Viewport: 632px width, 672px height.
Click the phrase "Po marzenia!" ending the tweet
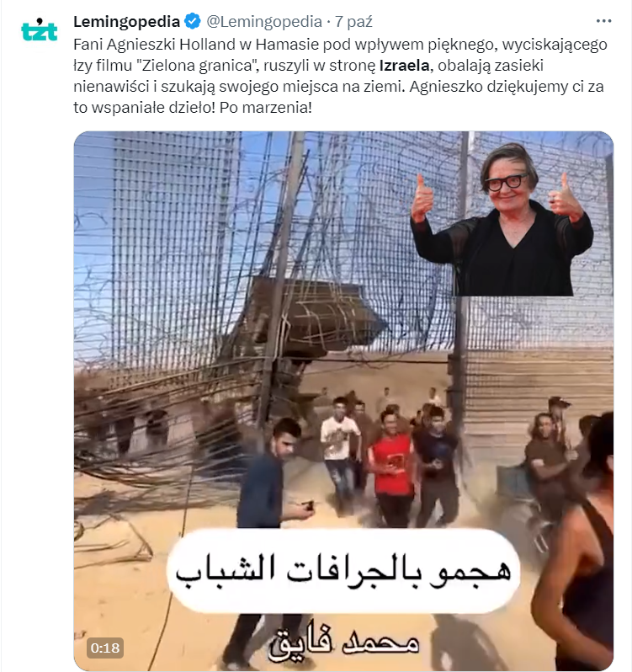tap(265, 108)
